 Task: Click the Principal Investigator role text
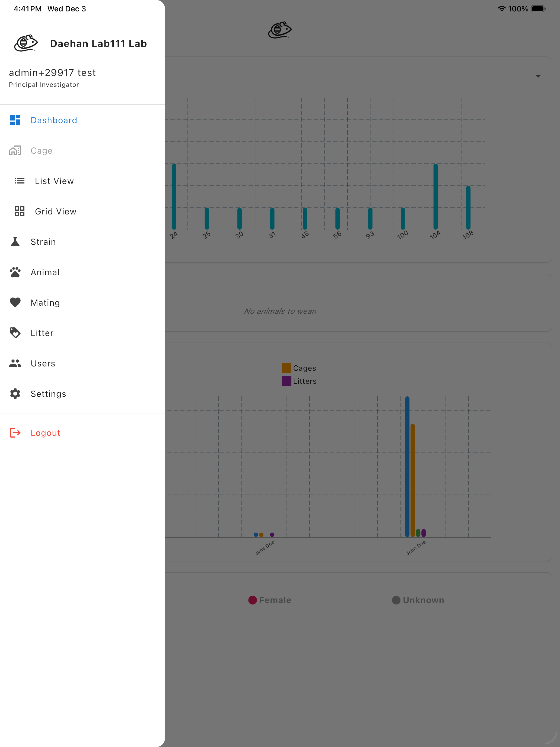[x=44, y=85]
